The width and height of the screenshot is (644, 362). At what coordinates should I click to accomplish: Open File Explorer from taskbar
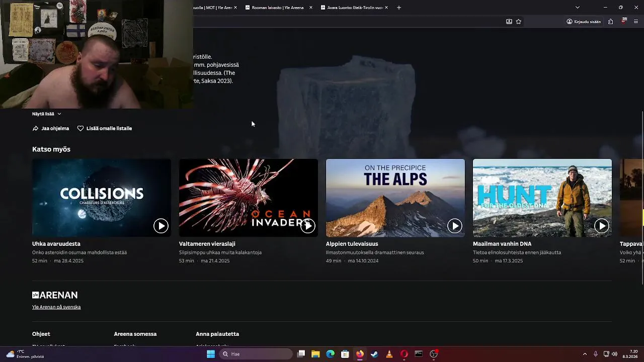coord(315,354)
